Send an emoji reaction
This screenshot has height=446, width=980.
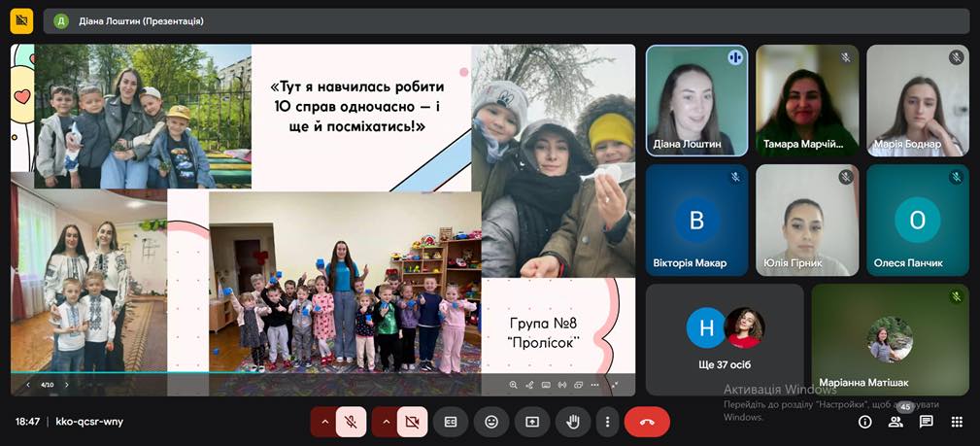491,422
